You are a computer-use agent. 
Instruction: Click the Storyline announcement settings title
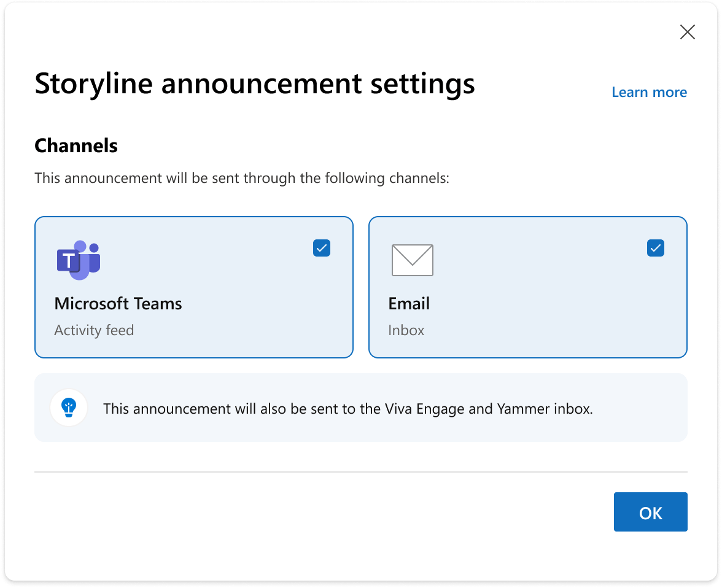click(x=255, y=84)
